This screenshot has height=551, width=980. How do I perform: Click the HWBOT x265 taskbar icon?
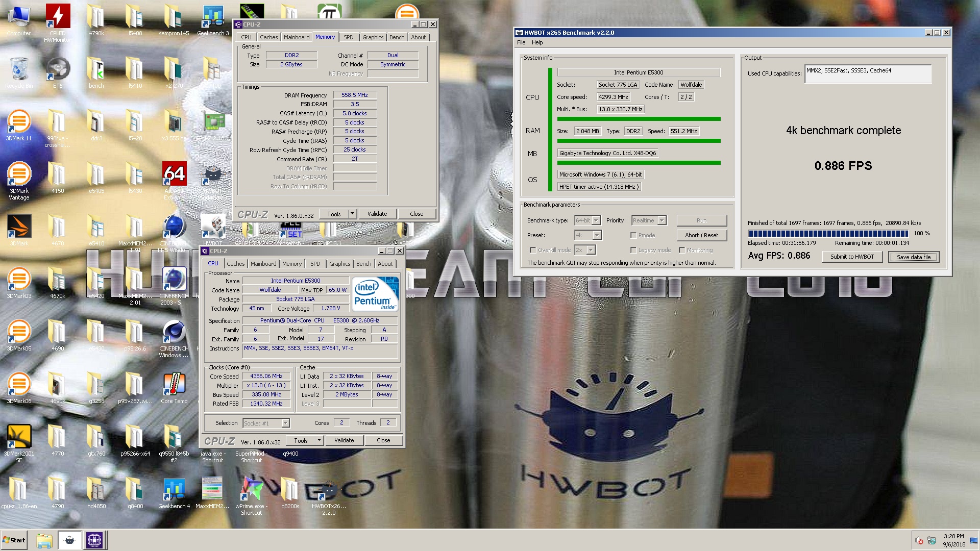(70, 540)
